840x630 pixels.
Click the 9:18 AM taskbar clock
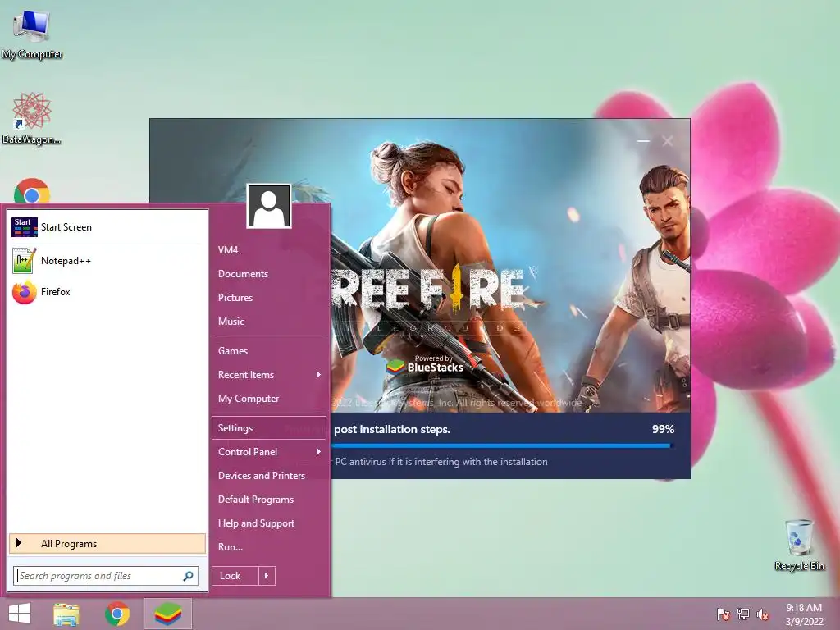804,608
